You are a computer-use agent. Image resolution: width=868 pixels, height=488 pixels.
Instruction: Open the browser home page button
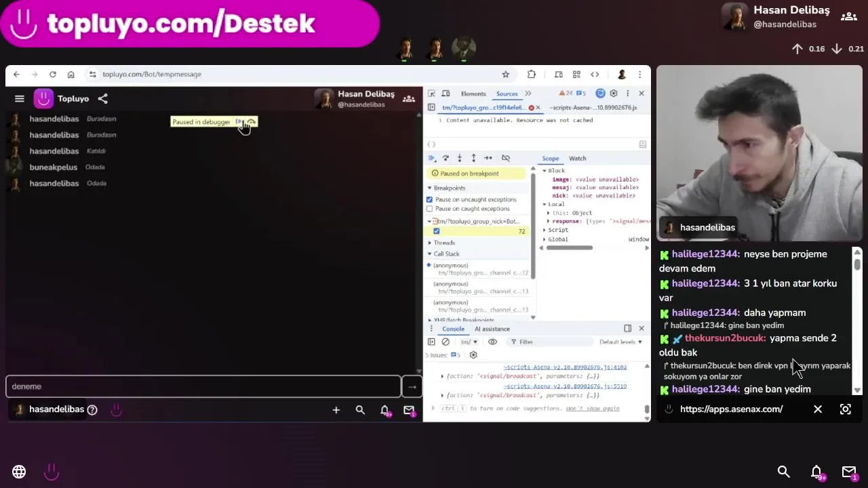point(71,75)
